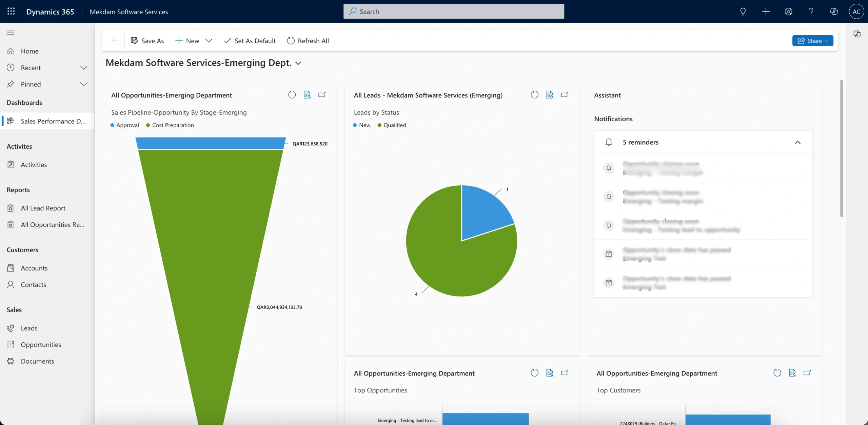Click the blue Approval funnel segment
This screenshot has width=868, height=425.
210,143
